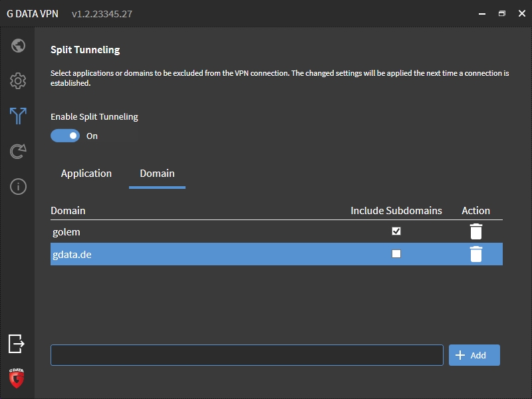This screenshot has width=532, height=399.
Task: Check Include Subdomains for gdata.de
Action: click(396, 254)
